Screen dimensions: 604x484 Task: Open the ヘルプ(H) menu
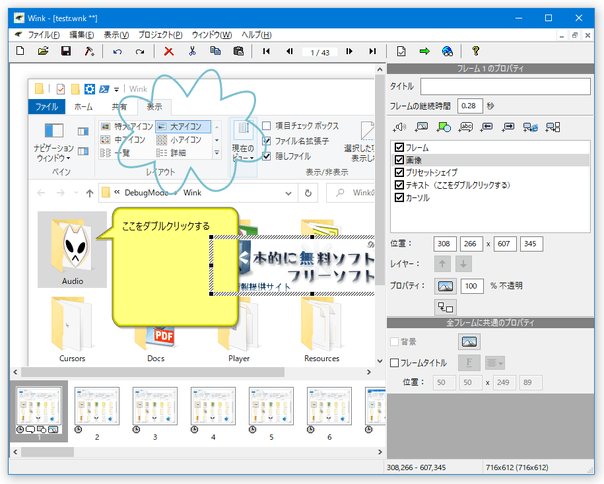pos(257,35)
